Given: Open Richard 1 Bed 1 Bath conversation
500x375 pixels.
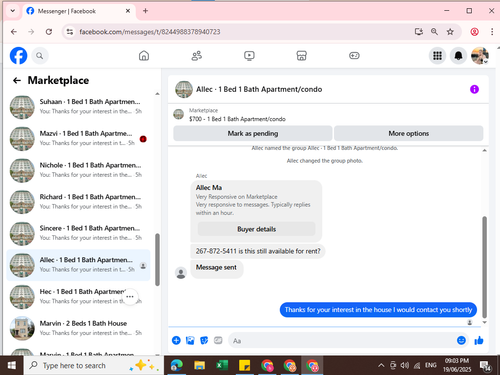Looking at the screenshot, I should [78, 202].
